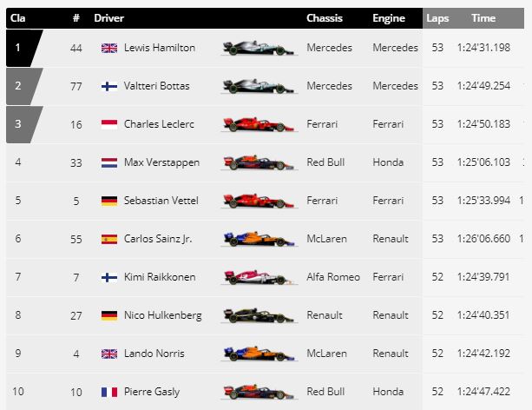Click the French flag beside Pierre Gasly

click(110, 392)
